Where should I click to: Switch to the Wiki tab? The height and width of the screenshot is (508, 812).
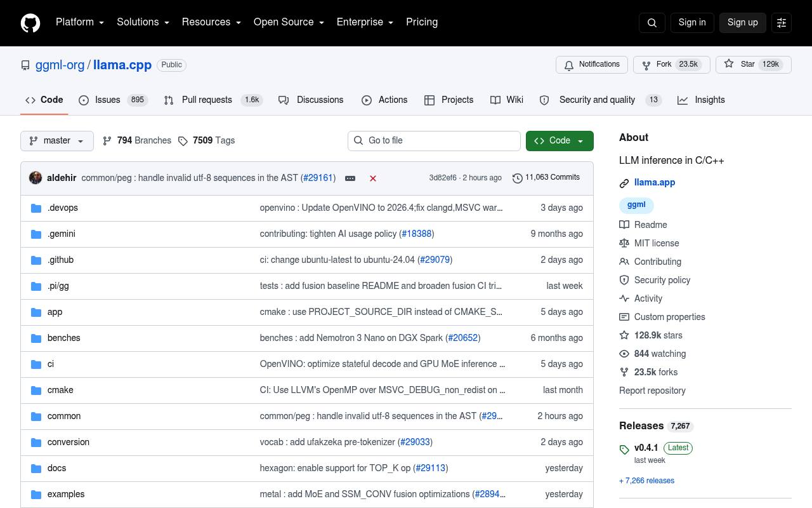click(507, 100)
